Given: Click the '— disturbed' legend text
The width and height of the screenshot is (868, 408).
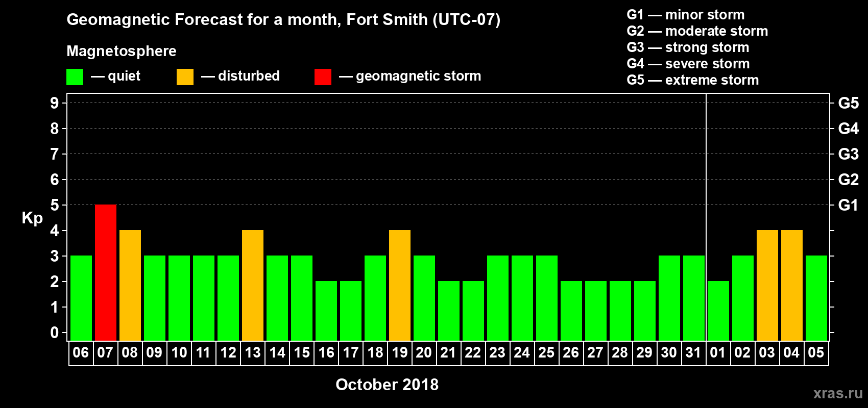Looking at the screenshot, I should (x=240, y=76).
